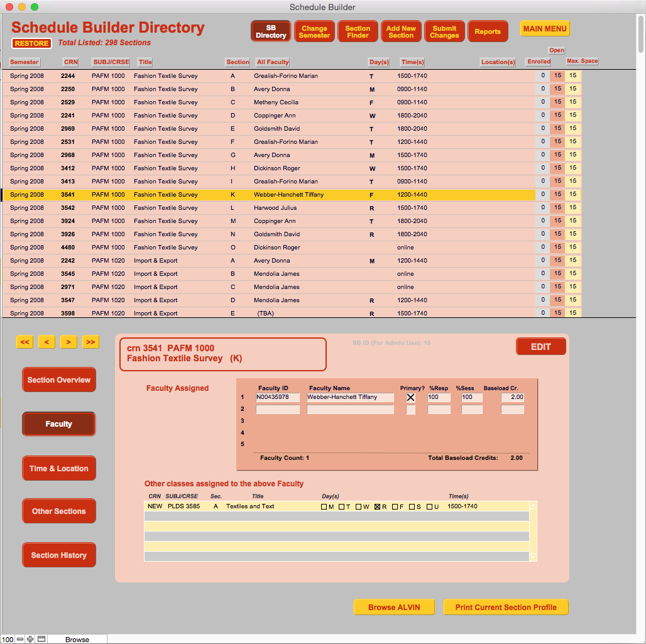
Task: Return to the MAIN MENU
Action: point(545,29)
